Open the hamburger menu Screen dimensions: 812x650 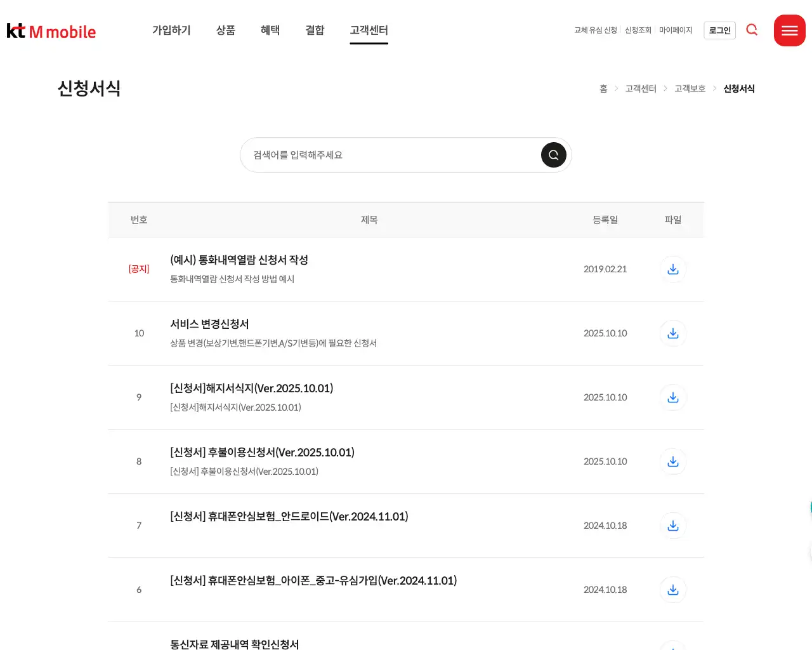[789, 30]
